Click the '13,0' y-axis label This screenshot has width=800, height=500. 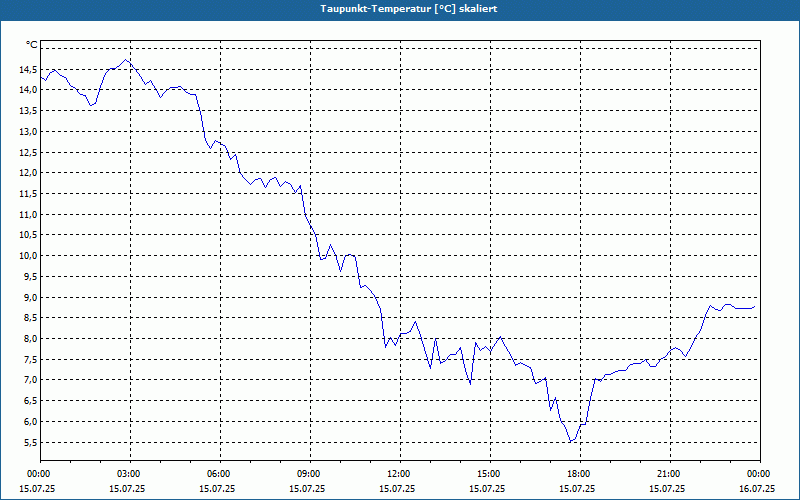pos(29,132)
